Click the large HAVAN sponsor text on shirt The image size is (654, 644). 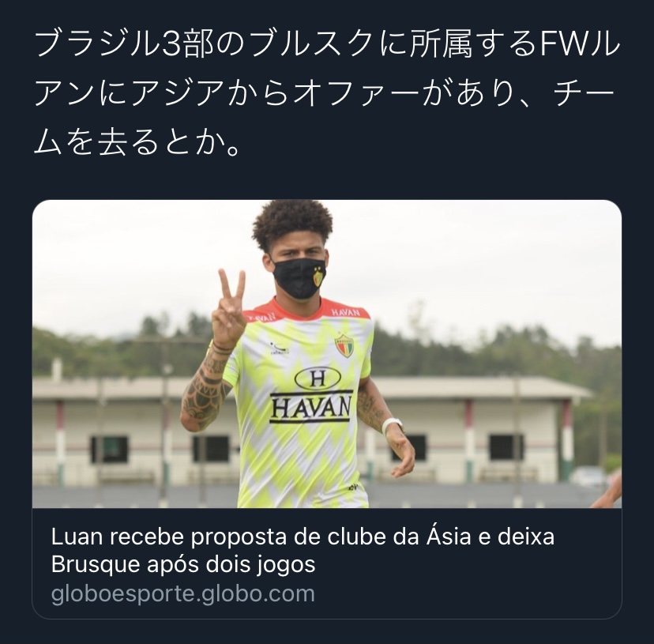[311, 407]
